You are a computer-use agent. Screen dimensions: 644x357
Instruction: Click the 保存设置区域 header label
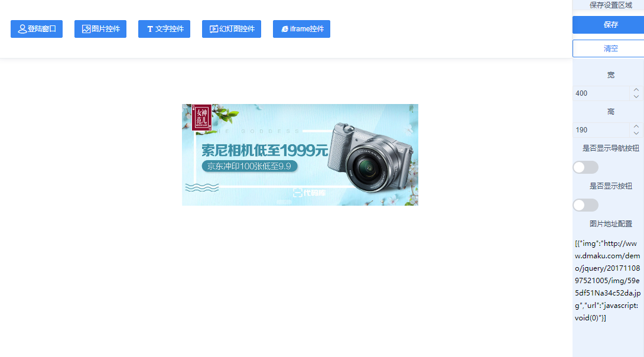(x=611, y=5)
